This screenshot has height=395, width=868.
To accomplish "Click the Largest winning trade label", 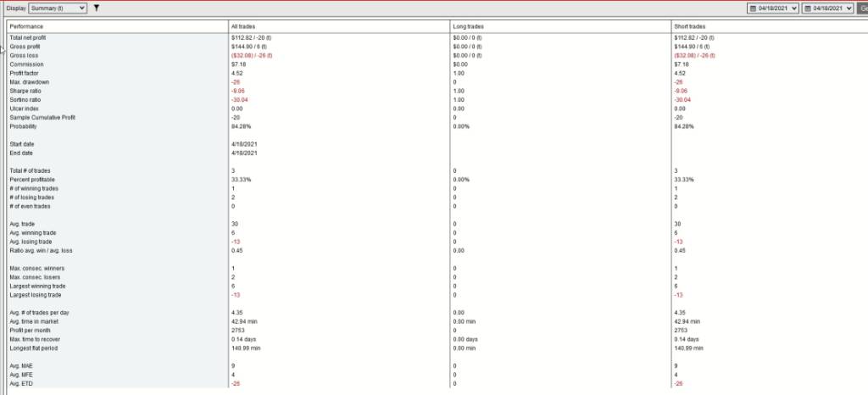I will pyautogui.click(x=37, y=286).
